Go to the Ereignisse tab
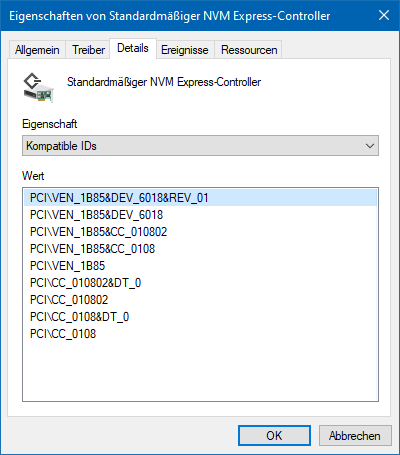 185,50
